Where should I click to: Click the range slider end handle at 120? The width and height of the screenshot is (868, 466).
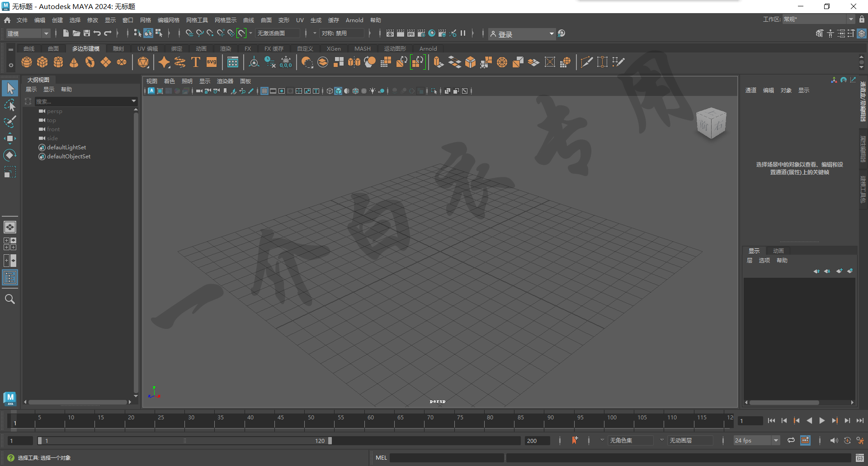330,441
